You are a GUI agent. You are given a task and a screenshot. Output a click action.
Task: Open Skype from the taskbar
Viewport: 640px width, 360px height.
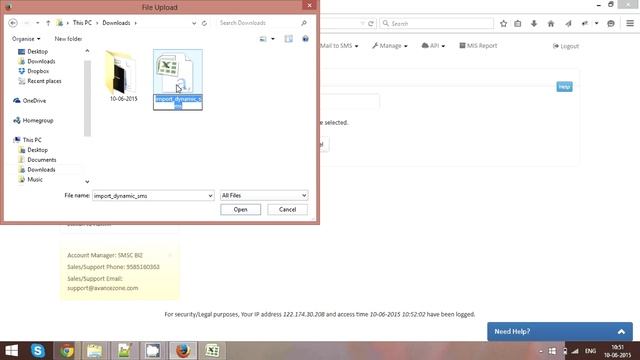tap(38, 351)
